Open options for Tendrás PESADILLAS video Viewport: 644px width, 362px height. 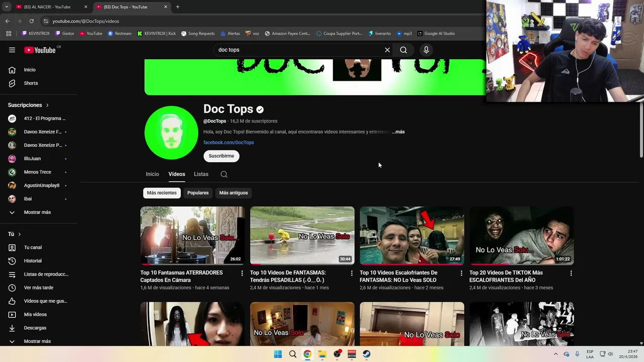352,273
